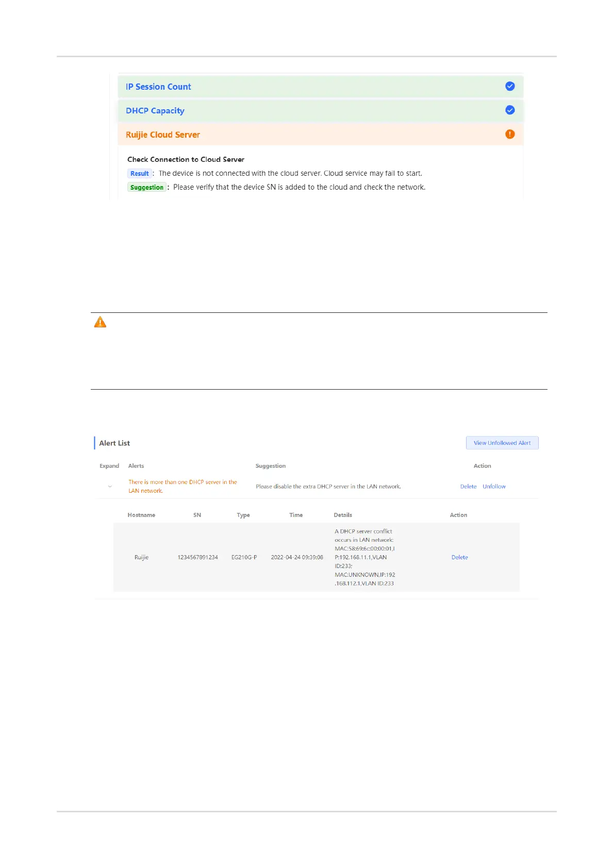This screenshot has width=614, height=868.
Task: Click the Suggestion label tag
Action: tap(146, 188)
